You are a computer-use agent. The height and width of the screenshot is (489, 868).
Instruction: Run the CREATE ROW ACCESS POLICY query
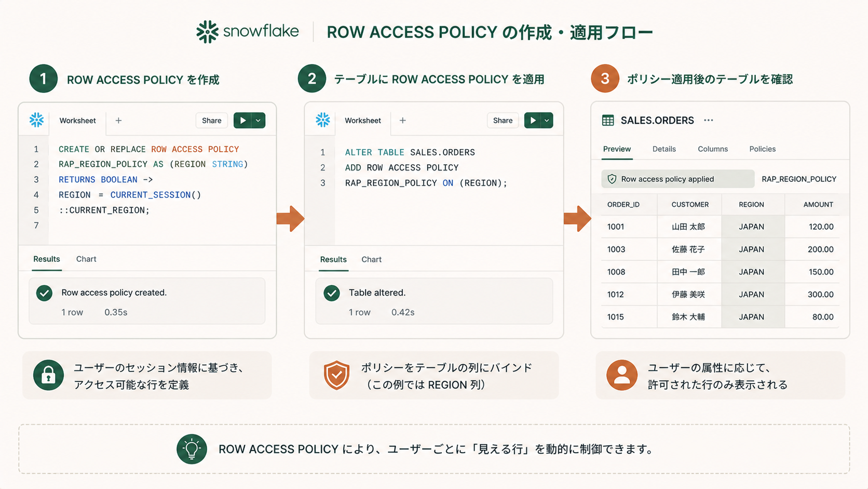[242, 121]
